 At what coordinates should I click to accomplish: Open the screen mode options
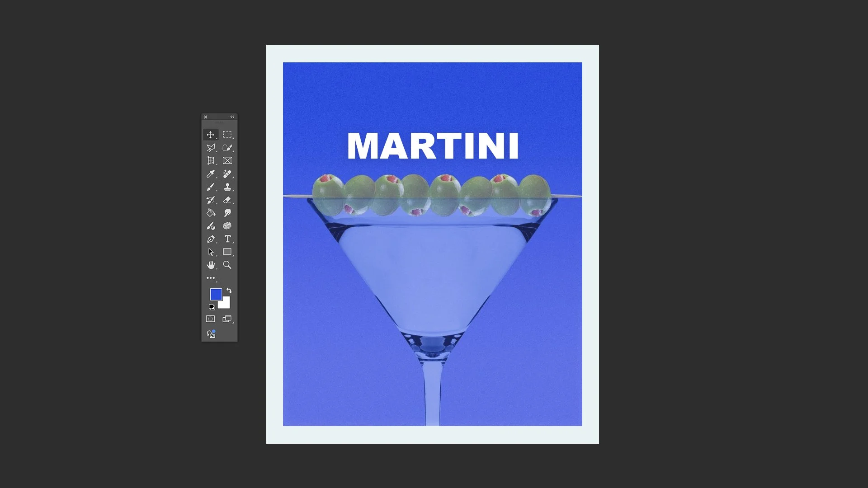point(227,319)
